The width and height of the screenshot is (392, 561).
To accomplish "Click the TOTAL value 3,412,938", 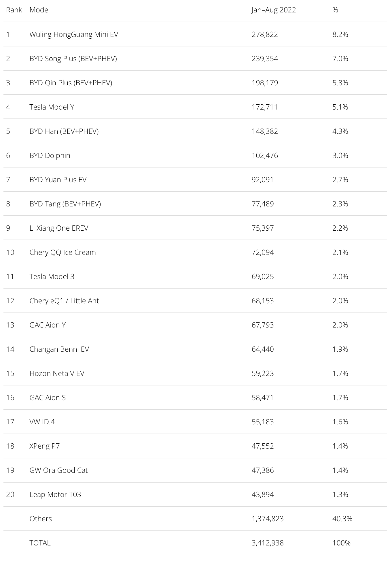I will pos(268,543).
